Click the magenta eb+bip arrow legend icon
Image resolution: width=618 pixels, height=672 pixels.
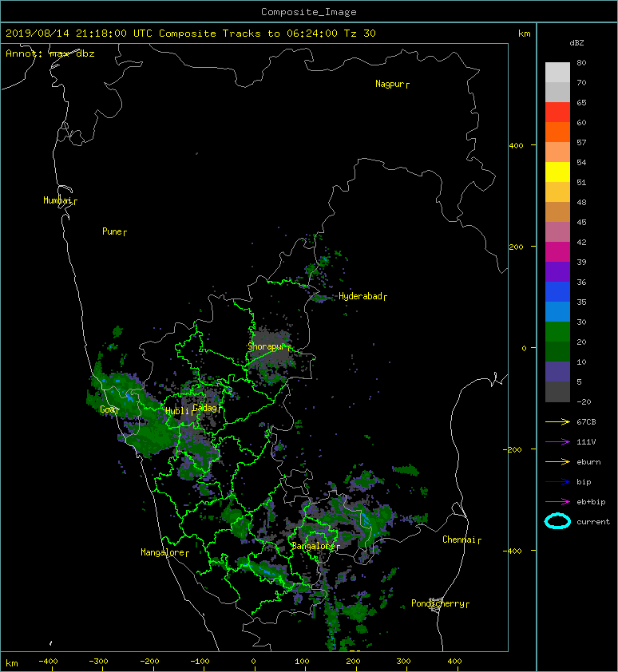(x=557, y=502)
